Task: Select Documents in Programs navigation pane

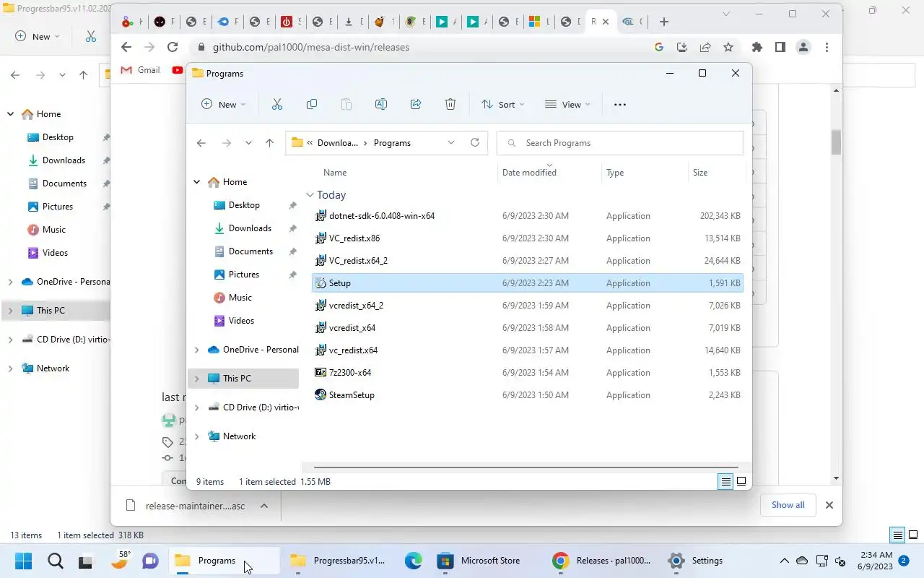Action: click(249, 251)
